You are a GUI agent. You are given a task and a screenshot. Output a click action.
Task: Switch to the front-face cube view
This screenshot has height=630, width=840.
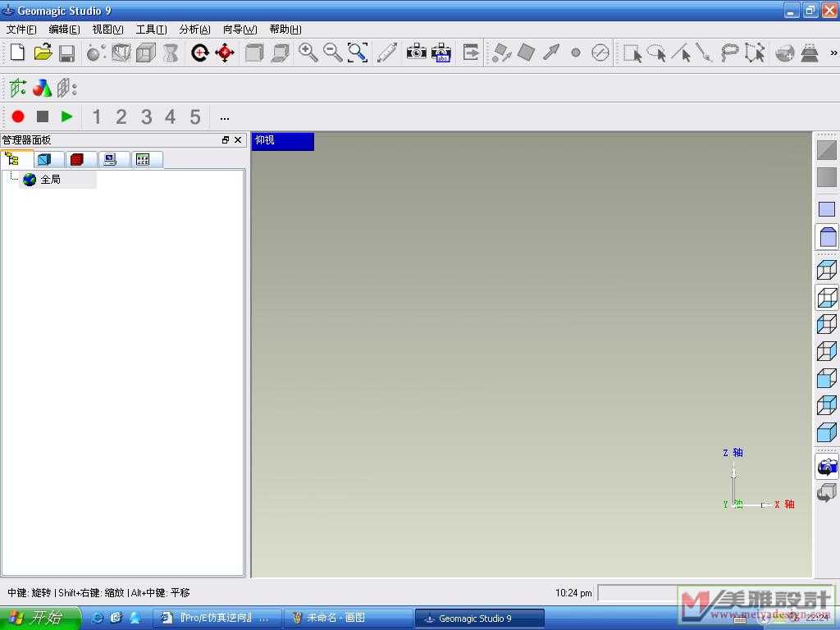click(x=827, y=378)
